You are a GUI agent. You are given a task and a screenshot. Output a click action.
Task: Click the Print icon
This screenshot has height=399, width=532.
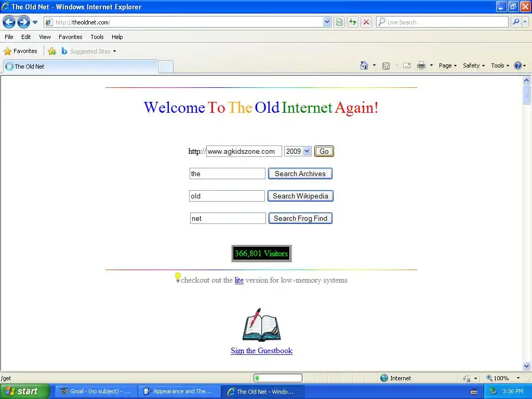pos(421,66)
